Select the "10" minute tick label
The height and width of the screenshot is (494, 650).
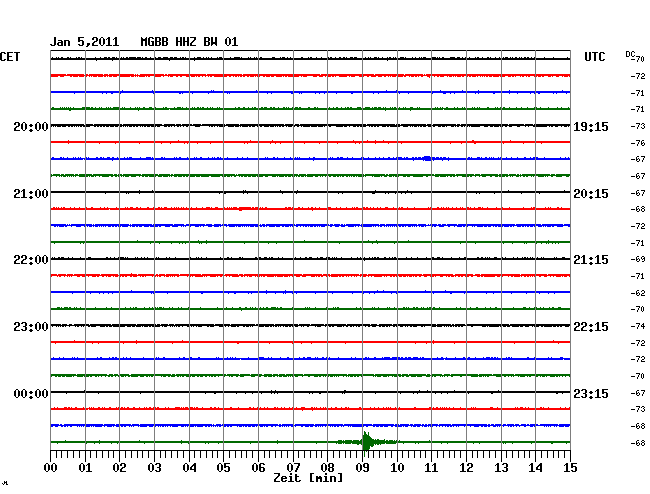(x=397, y=467)
